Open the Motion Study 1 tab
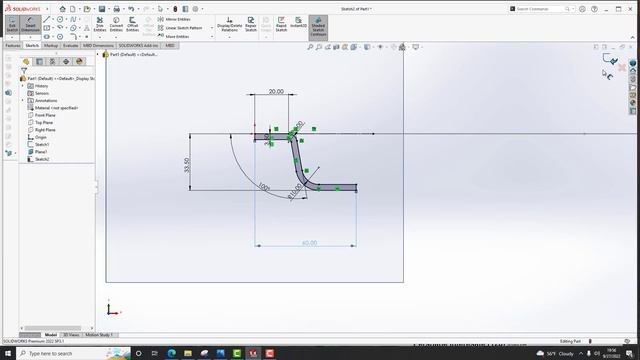640x360 pixels. click(x=99, y=335)
